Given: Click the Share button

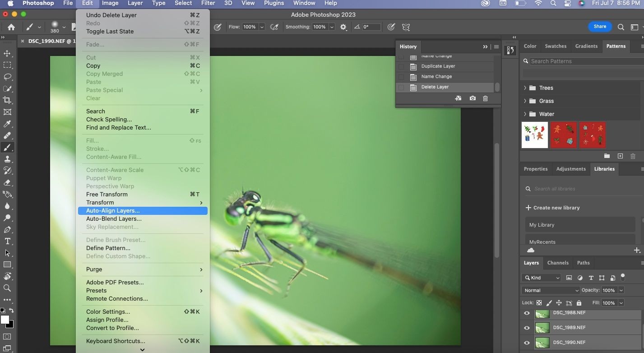Looking at the screenshot, I should point(600,27).
